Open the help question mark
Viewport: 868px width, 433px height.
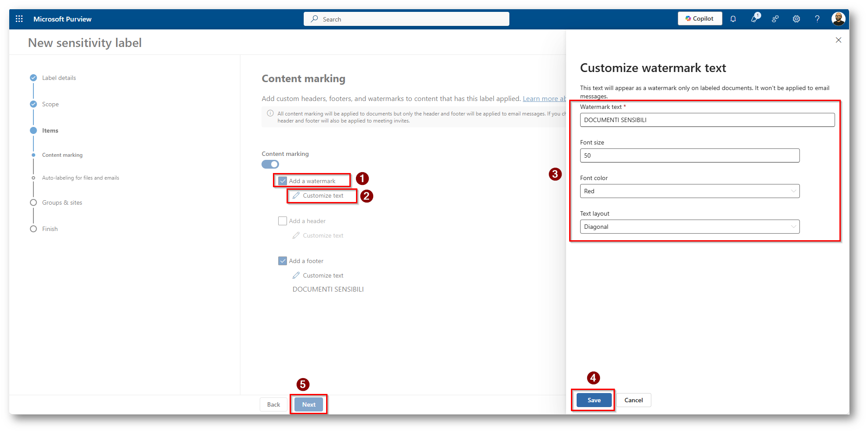click(817, 19)
